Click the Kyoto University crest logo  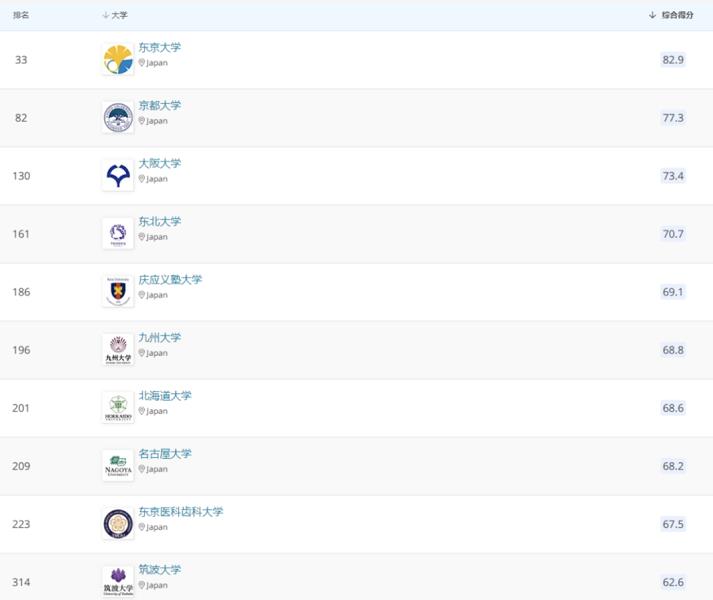(x=118, y=118)
